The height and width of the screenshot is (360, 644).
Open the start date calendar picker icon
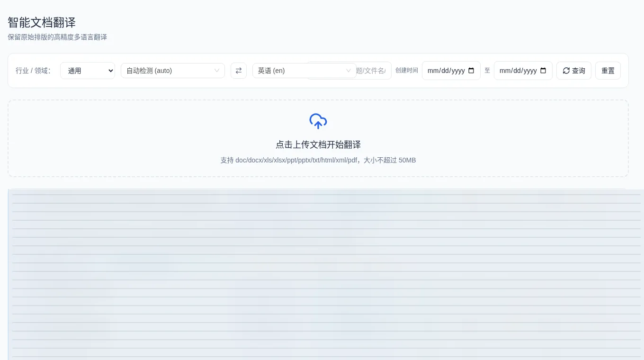[471, 71]
